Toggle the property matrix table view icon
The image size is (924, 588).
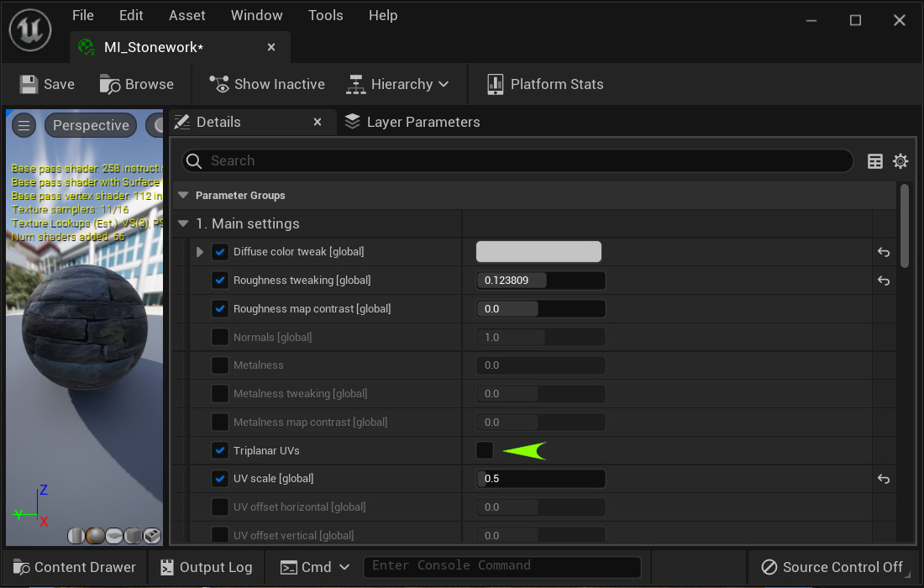point(875,161)
